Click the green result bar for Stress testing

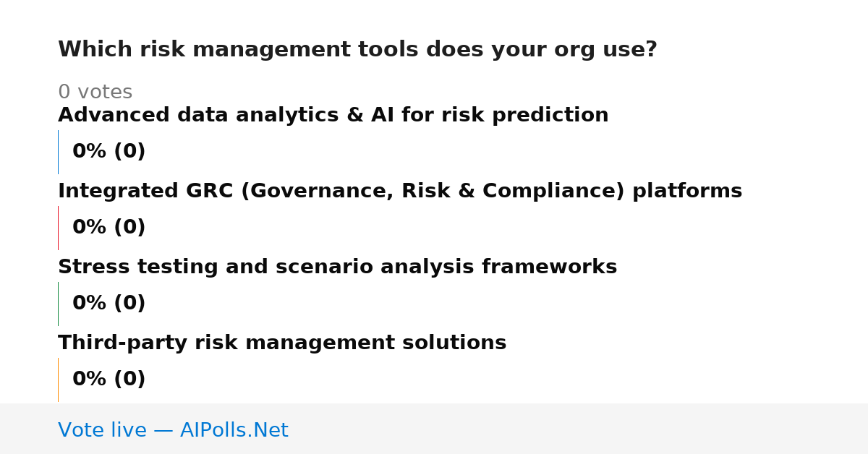pyautogui.click(x=58, y=304)
